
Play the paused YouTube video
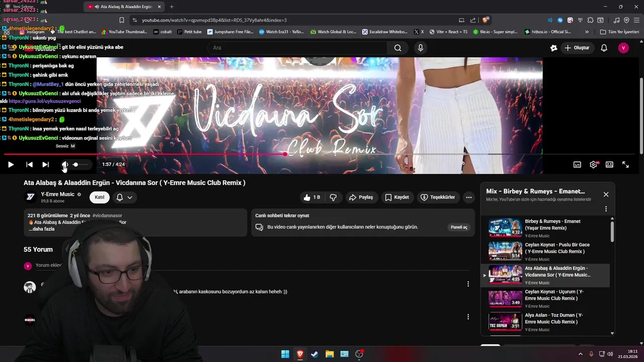(11, 164)
